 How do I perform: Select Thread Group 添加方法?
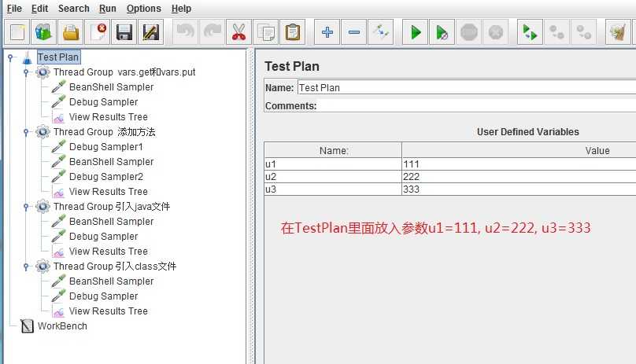[104, 132]
